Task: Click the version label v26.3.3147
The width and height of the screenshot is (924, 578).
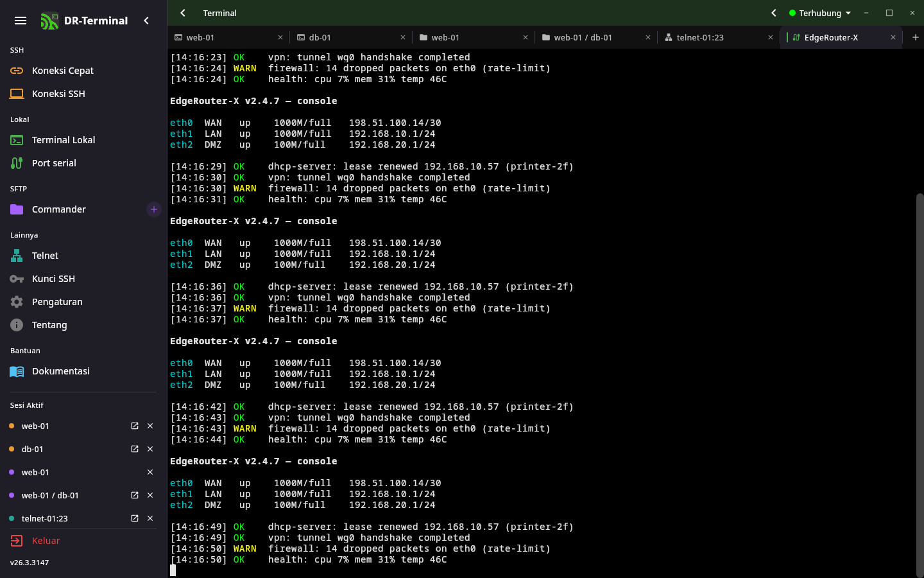Action: click(x=30, y=563)
